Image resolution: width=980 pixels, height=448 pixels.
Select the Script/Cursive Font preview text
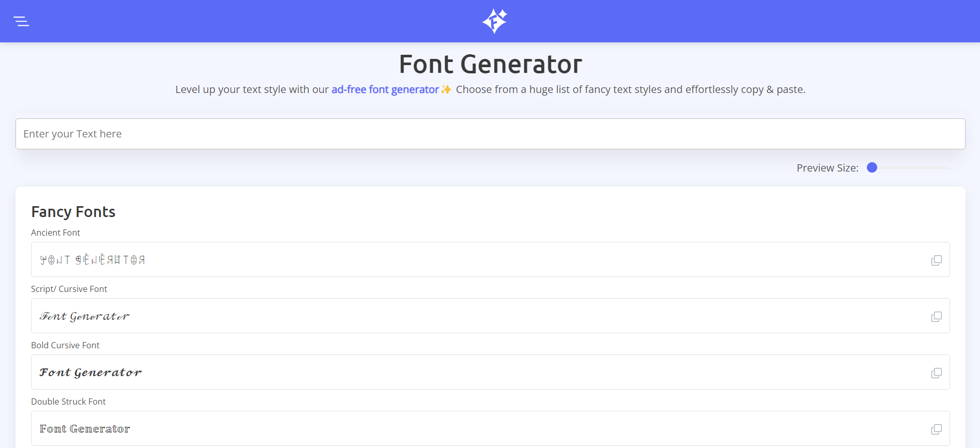pos(85,316)
